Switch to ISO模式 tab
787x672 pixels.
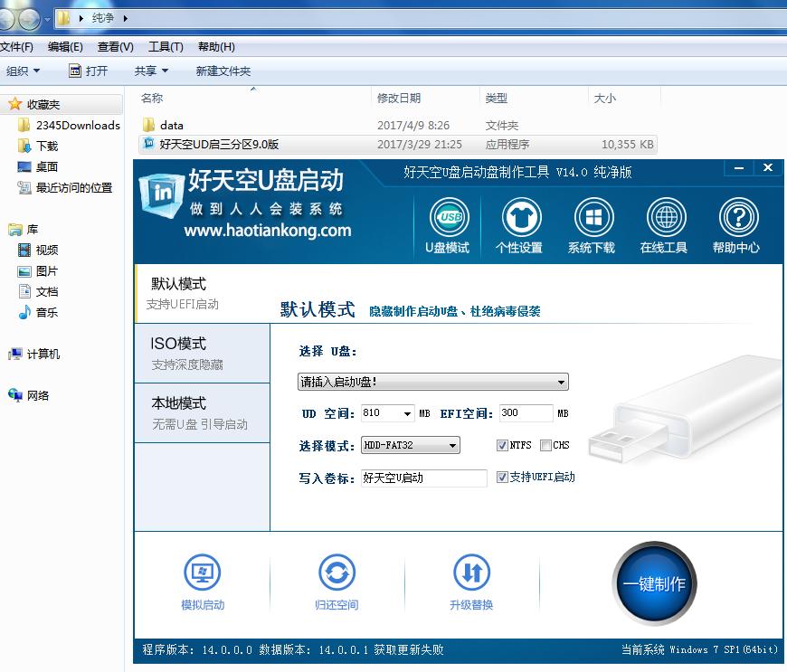203,354
